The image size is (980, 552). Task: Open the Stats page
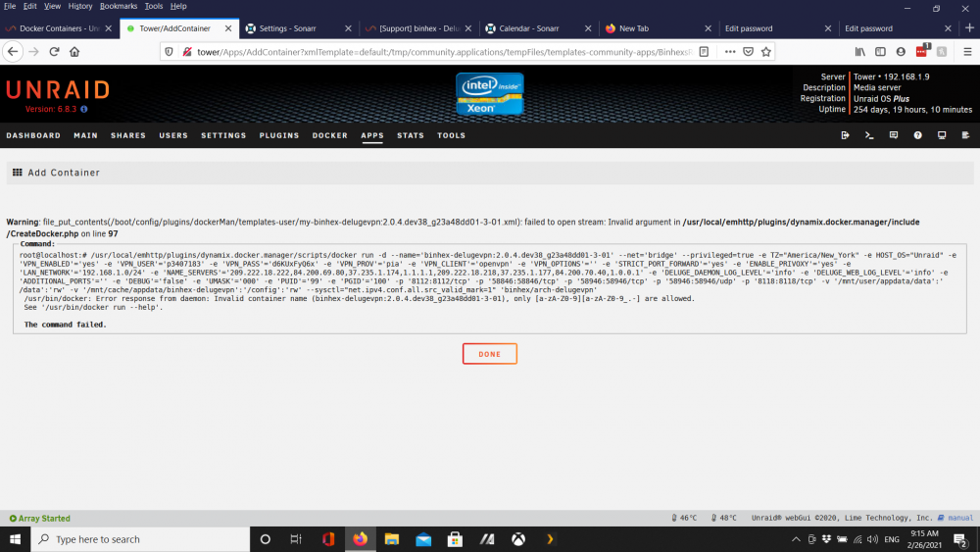pyautogui.click(x=411, y=135)
